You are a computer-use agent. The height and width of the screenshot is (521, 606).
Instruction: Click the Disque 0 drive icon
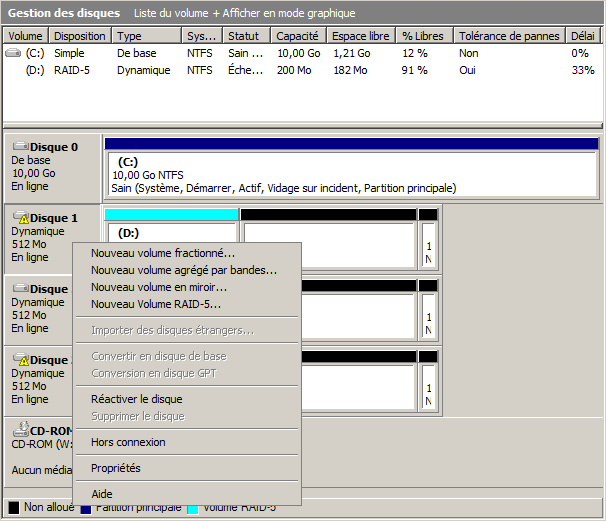point(20,146)
